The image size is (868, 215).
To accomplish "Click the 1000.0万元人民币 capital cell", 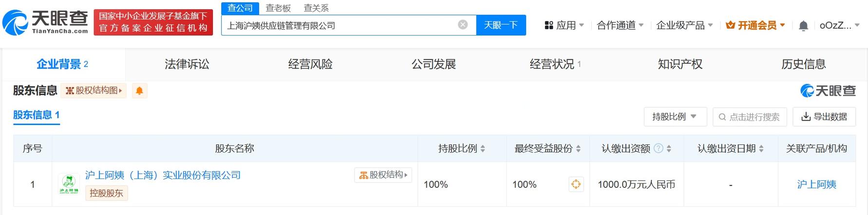I will click(636, 184).
